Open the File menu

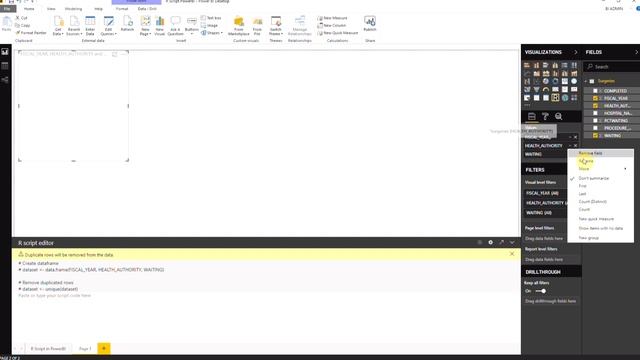click(x=7, y=9)
